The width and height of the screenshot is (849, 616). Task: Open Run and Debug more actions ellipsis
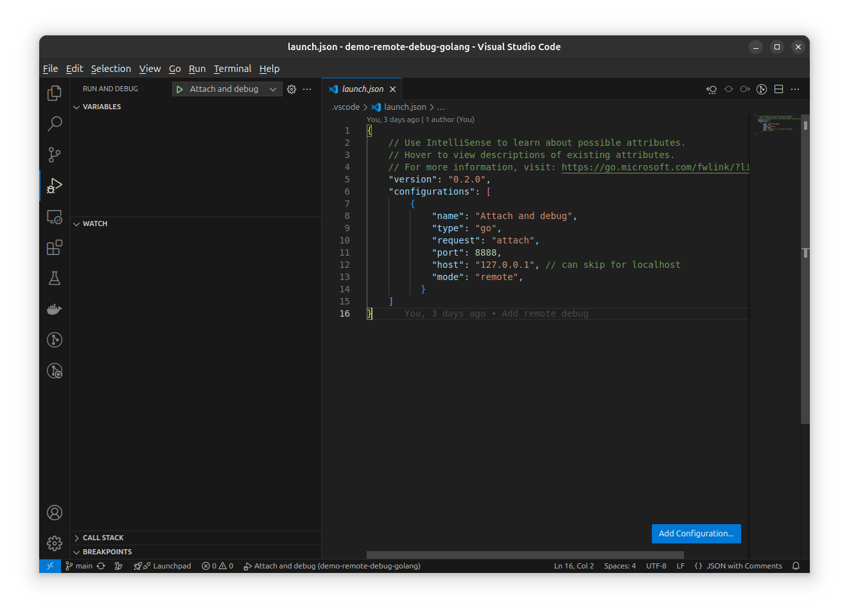tap(307, 89)
